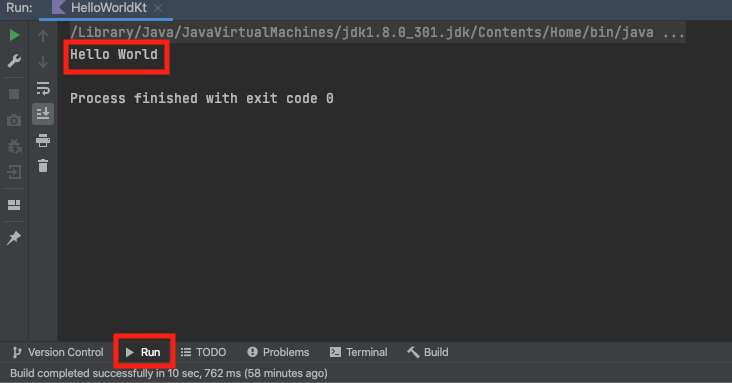732x383 pixels.
Task: Open the Terminal tool window
Action: coord(359,352)
